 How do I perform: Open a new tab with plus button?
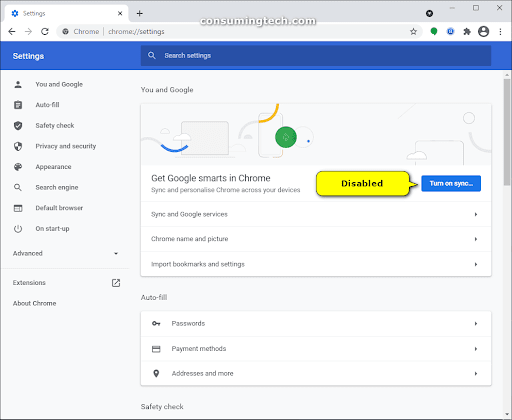click(140, 13)
